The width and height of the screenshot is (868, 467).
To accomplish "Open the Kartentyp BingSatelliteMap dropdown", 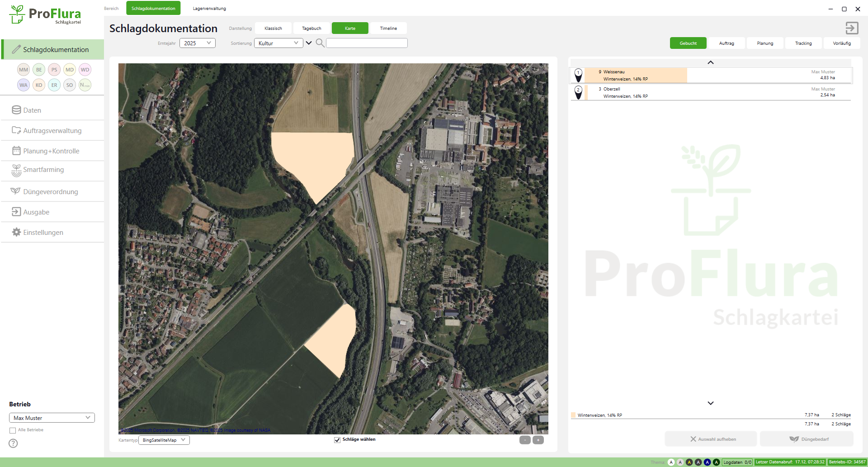I will [x=164, y=440].
